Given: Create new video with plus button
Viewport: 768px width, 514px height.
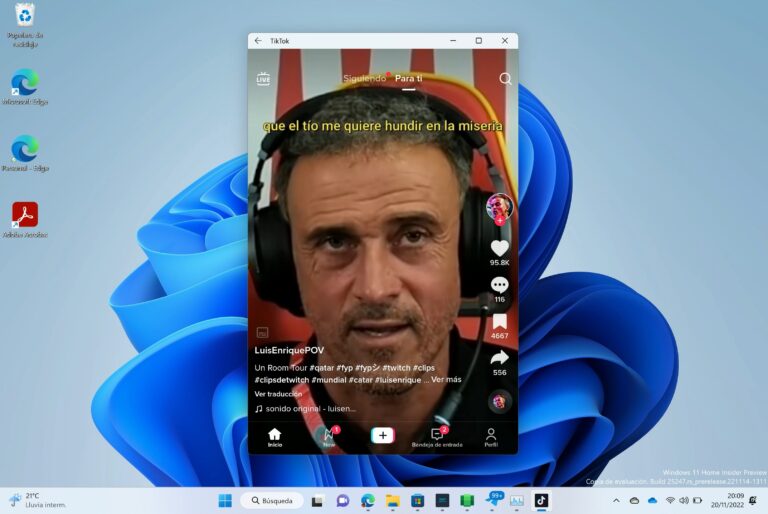Looking at the screenshot, I should pos(383,435).
